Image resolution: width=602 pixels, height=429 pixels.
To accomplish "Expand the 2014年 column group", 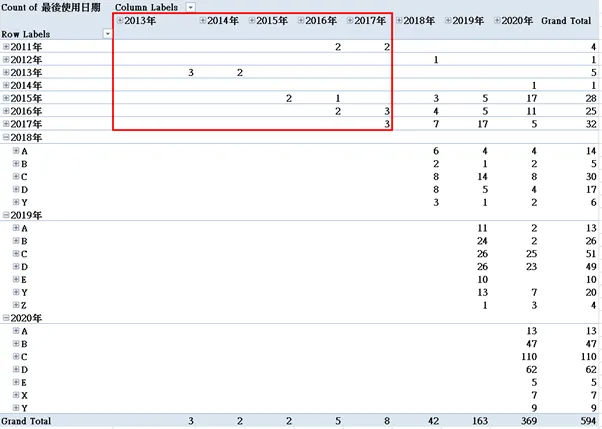I will pyautogui.click(x=203, y=20).
